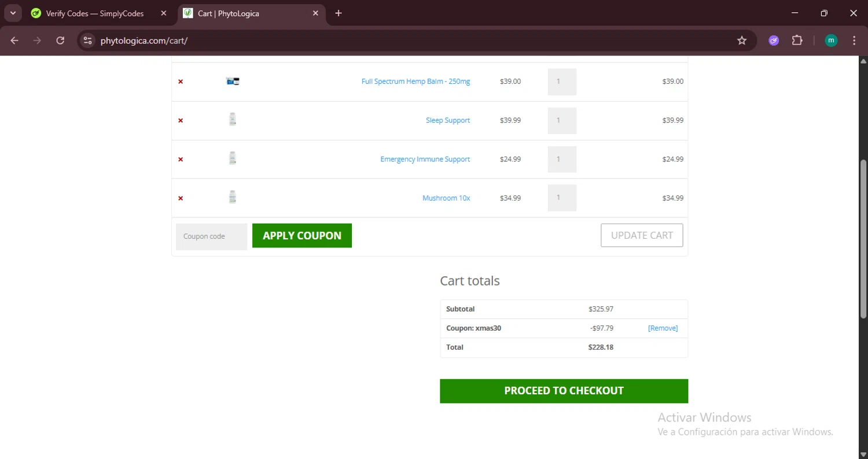
Task: Click Emergency Immune Support unit price $24.99
Action: pyautogui.click(x=510, y=159)
